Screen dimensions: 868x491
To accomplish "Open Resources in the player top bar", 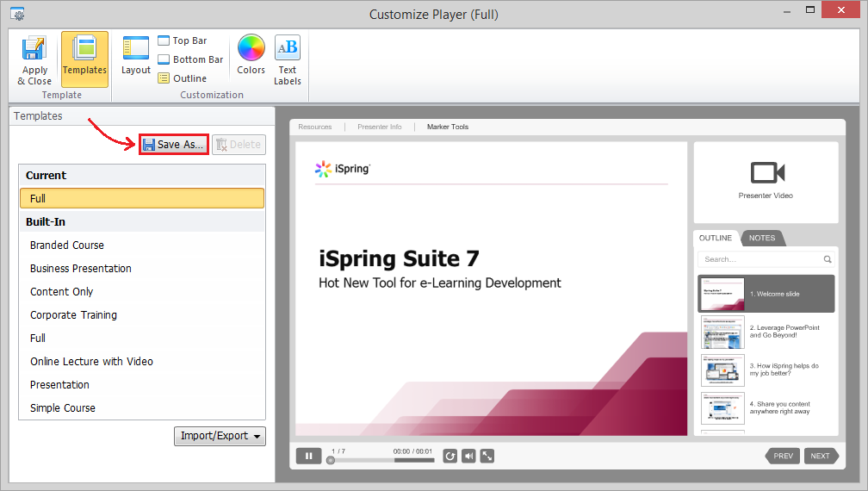I will tap(315, 127).
